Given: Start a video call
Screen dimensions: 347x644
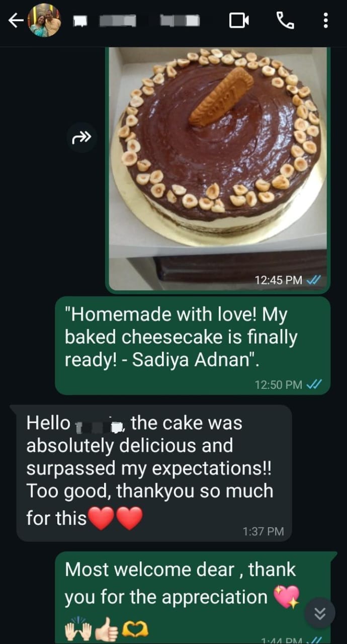Looking at the screenshot, I should 239,21.
